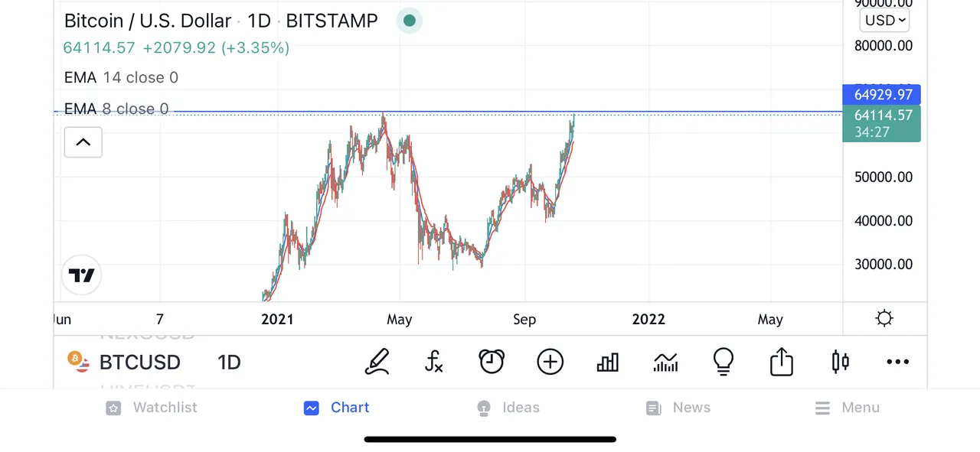Collapse the indicator legend with chevron

click(x=83, y=142)
